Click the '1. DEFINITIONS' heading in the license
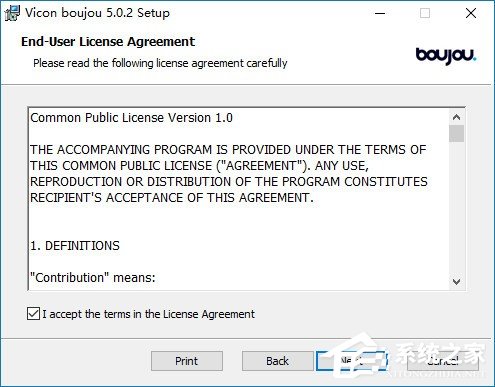495x387 pixels. point(75,246)
